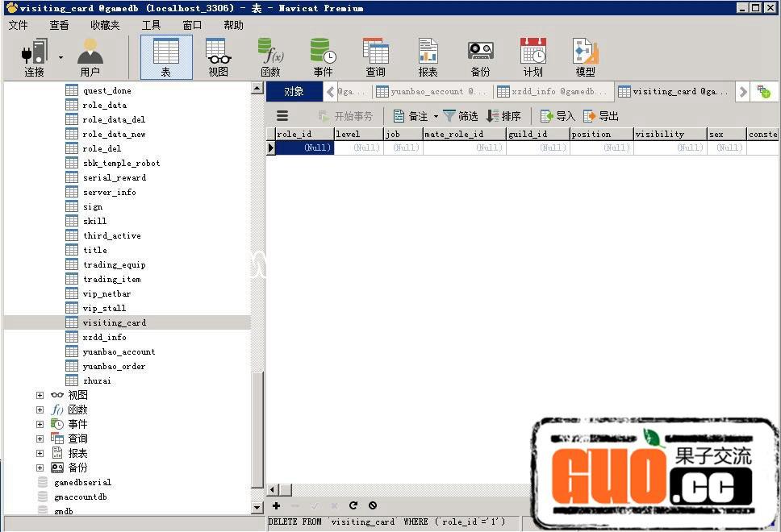The height and width of the screenshot is (532, 781).
Task: Click the 连接 (Connection) toolbar icon
Action: click(x=34, y=56)
